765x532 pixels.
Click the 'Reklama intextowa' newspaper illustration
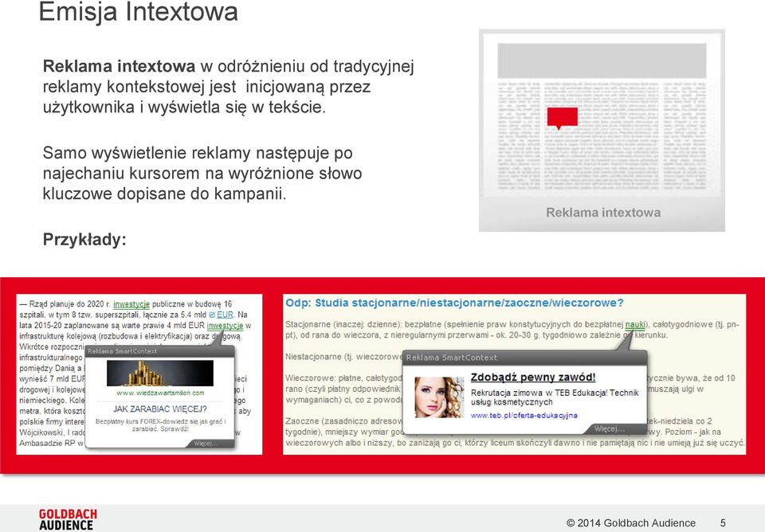[602, 130]
